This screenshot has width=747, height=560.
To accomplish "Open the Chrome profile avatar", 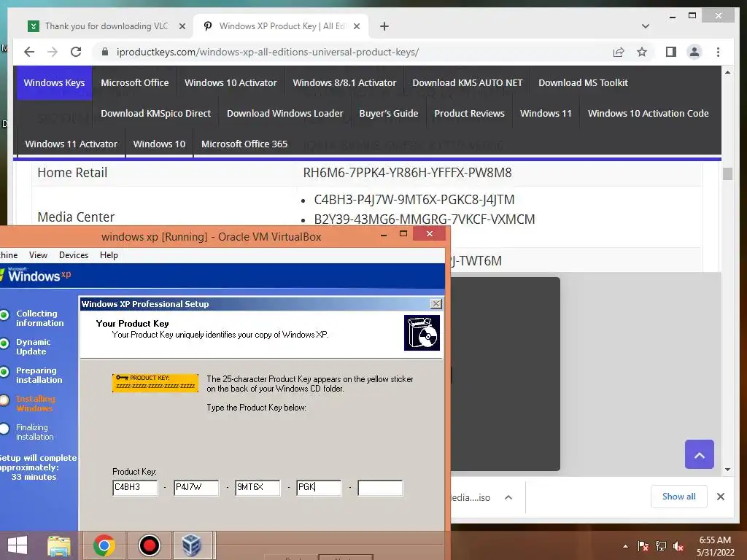I will point(694,52).
